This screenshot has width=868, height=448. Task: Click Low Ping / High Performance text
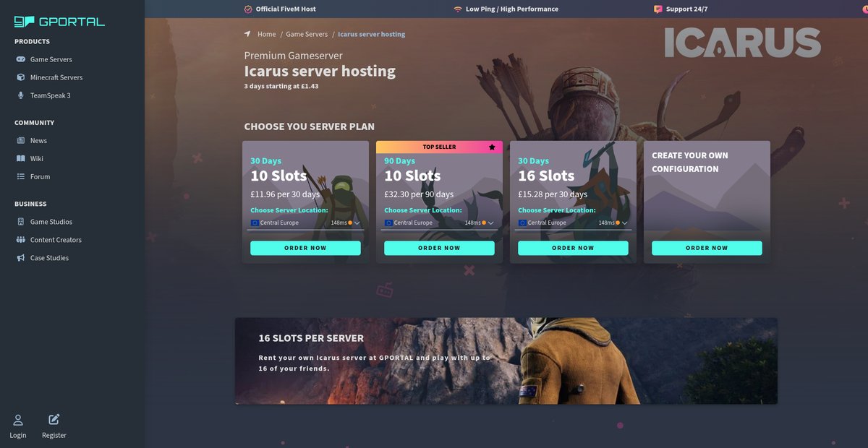coord(512,9)
